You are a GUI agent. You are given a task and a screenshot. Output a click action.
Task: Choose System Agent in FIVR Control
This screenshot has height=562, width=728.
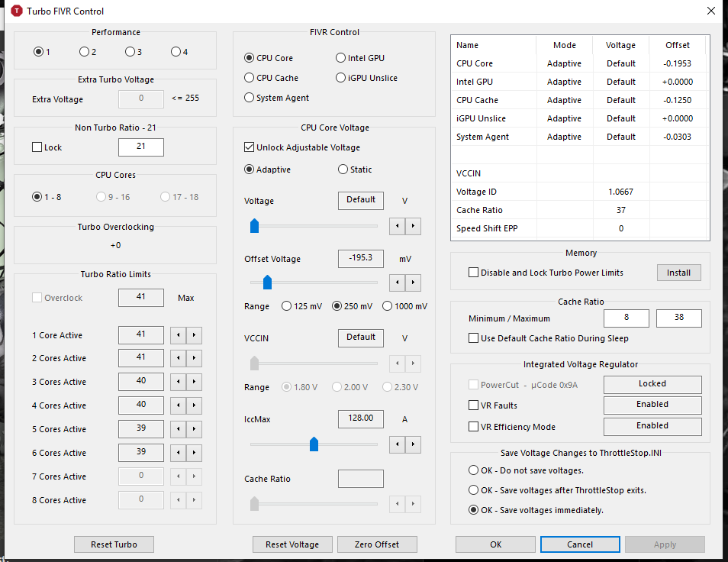277,98
